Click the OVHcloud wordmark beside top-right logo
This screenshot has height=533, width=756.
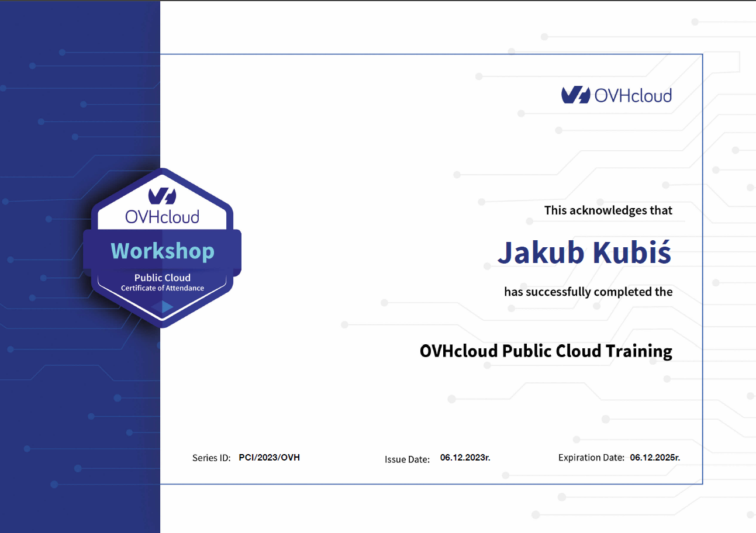pos(633,95)
